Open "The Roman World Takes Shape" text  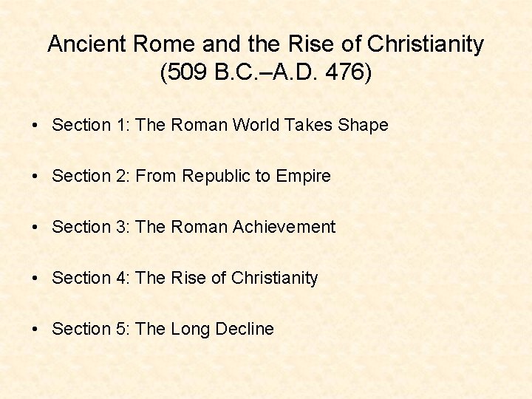point(262,125)
